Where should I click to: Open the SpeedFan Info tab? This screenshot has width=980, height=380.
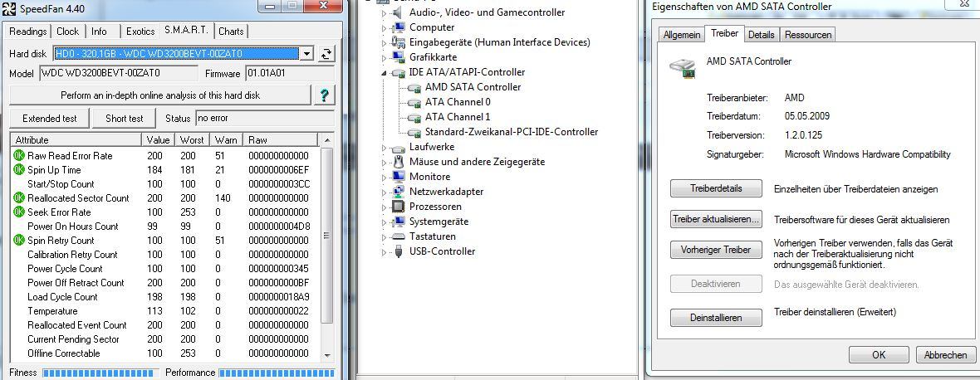click(x=100, y=32)
